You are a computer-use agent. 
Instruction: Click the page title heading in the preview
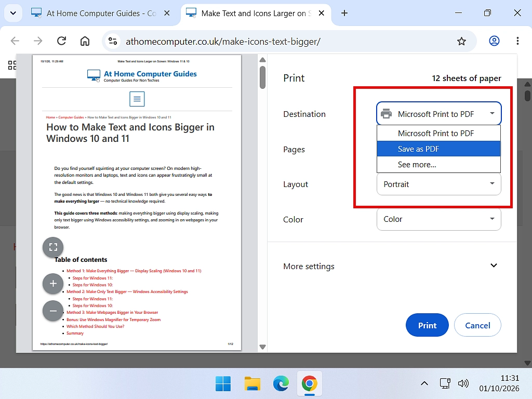click(x=130, y=132)
